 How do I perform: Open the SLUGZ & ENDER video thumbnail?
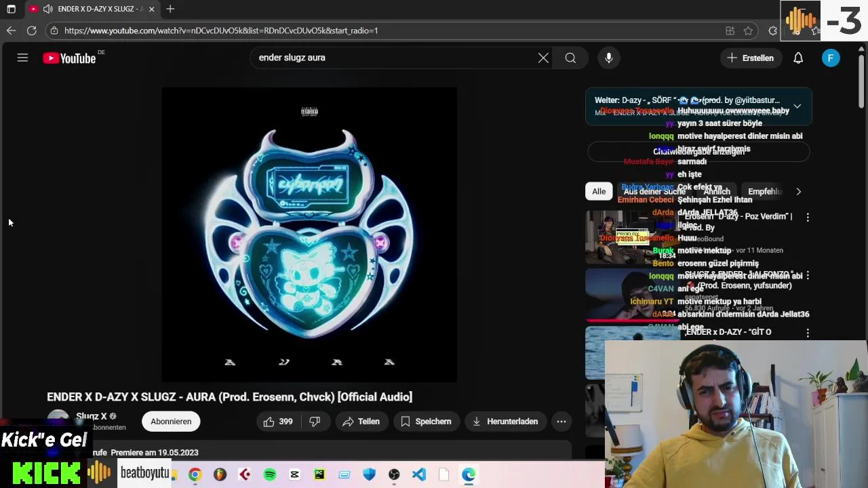tap(632, 295)
